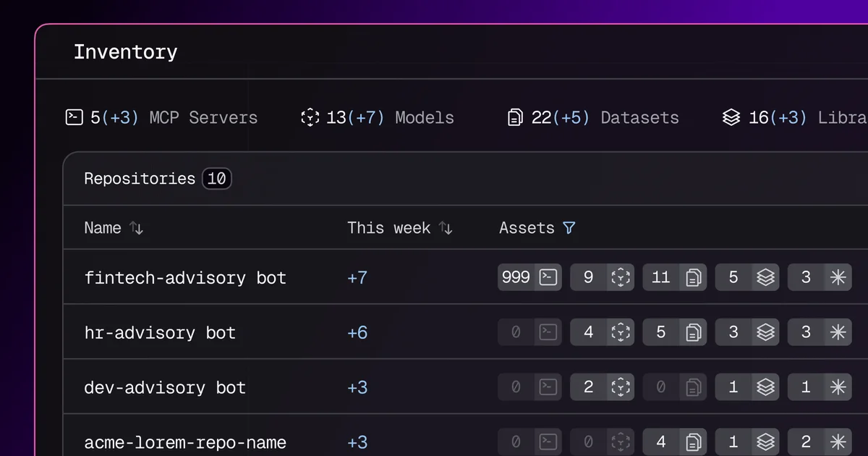Click the datasets badge showing 11 on fintech-advisory bot
The width and height of the screenshot is (868, 456).
[674, 277]
